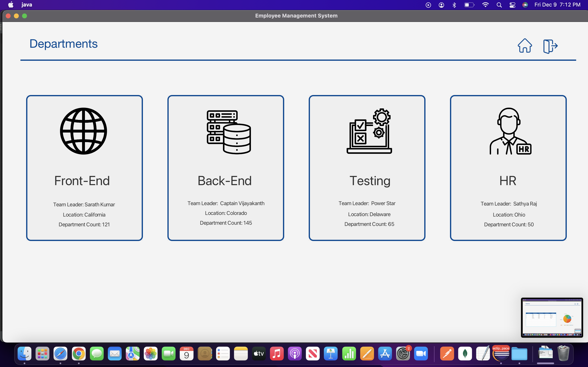Click the Testing laptop gears icon
Viewport: 588px width, 367px height.
(369, 131)
